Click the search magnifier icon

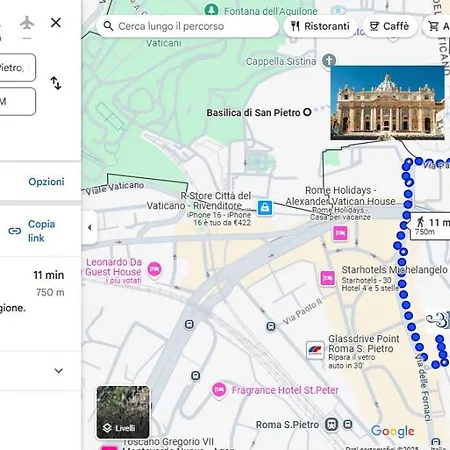(108, 26)
